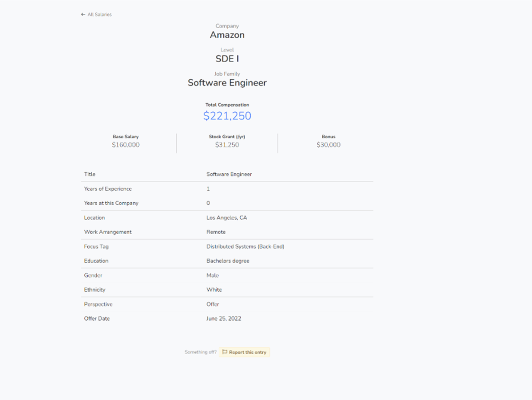Go back via All Salaries link
The height and width of the screenshot is (400, 532).
(x=96, y=15)
